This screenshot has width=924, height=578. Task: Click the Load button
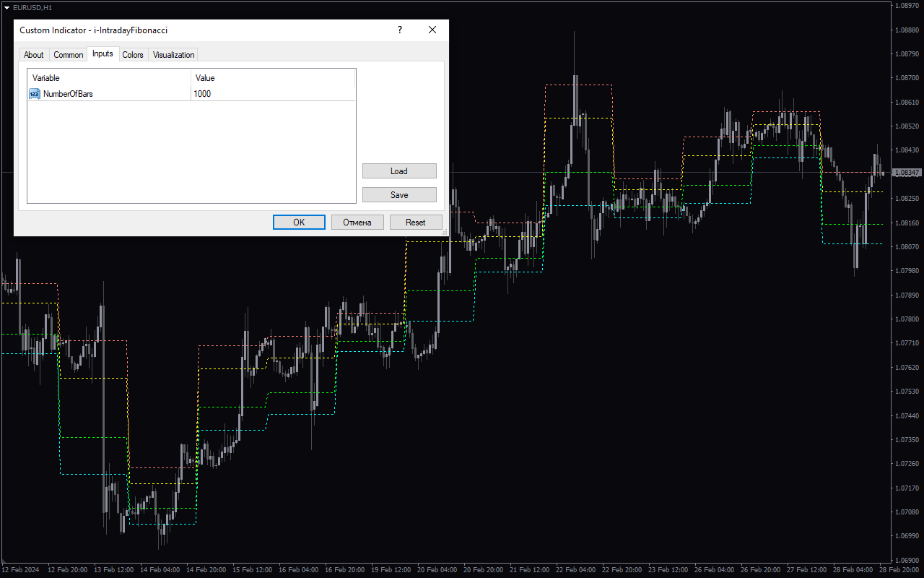[x=399, y=171]
